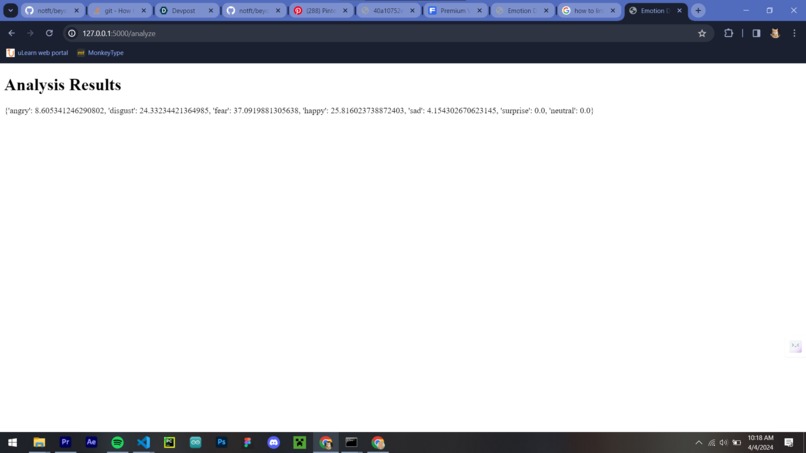Switch to the Pinterest (288) tab
The height and width of the screenshot is (453, 806).
click(x=319, y=10)
